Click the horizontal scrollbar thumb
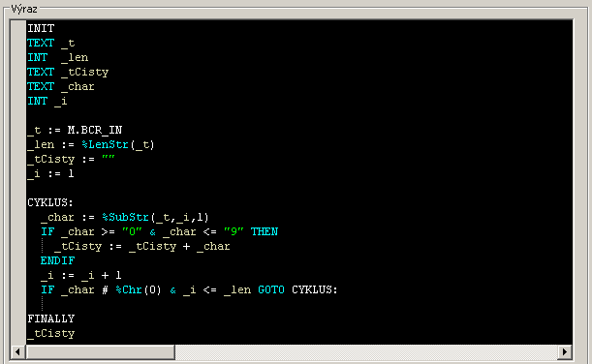Image resolution: width=592 pixels, height=364 pixels. [100, 352]
